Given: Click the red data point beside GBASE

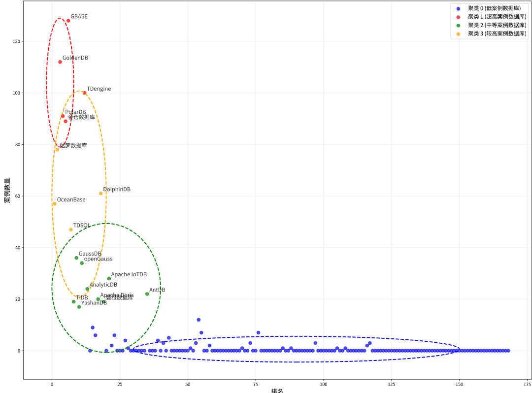Looking at the screenshot, I should point(68,21).
